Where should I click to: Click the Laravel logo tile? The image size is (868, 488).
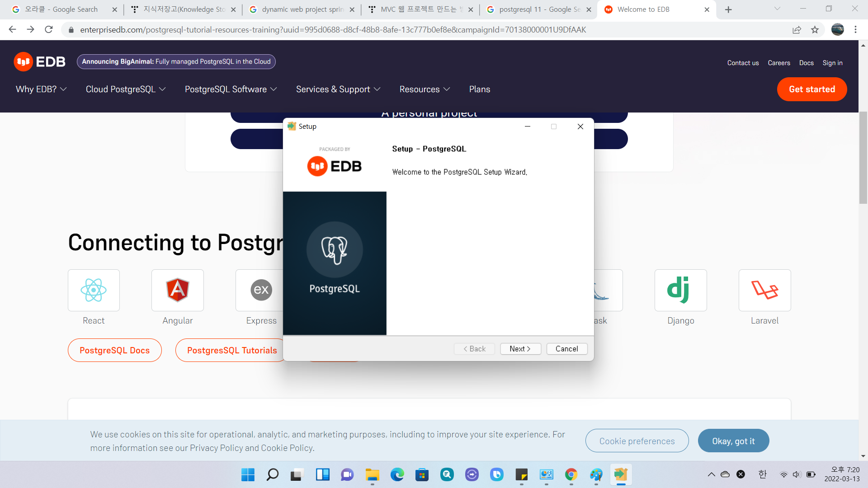tap(764, 290)
